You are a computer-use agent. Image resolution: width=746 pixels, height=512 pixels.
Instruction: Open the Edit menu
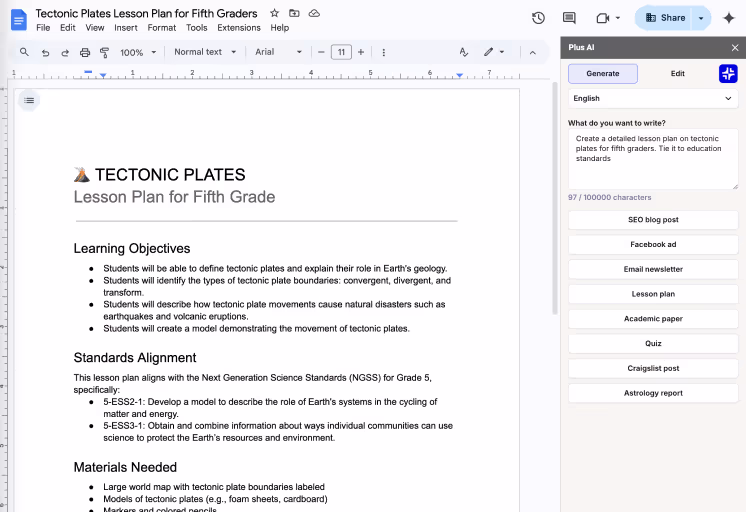[68, 28]
